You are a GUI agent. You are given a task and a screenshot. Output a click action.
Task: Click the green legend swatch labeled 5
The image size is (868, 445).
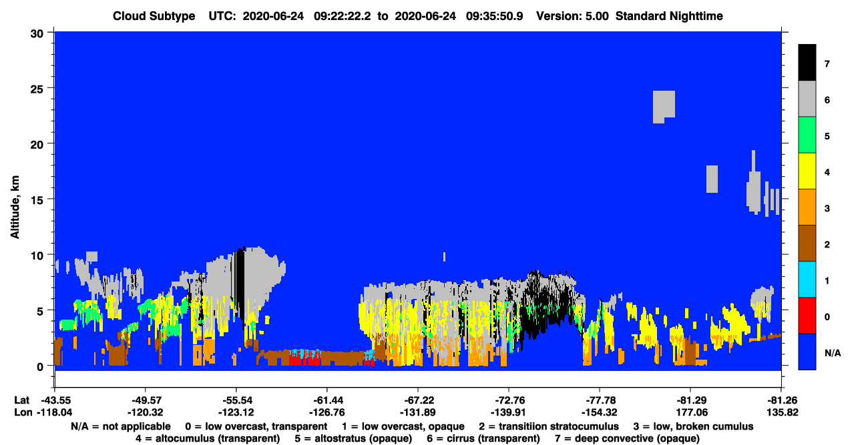pos(807,135)
